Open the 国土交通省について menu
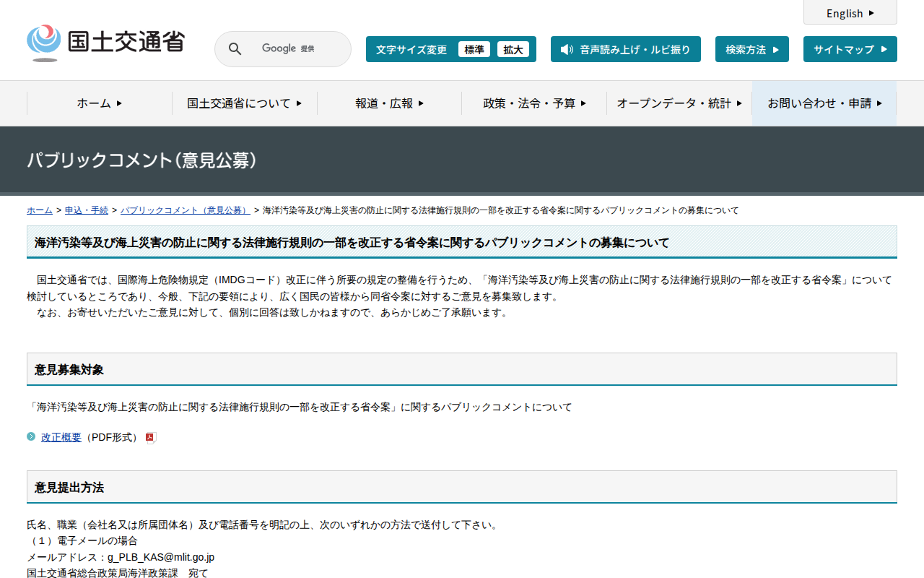The height and width of the screenshot is (578, 924). coord(245,103)
